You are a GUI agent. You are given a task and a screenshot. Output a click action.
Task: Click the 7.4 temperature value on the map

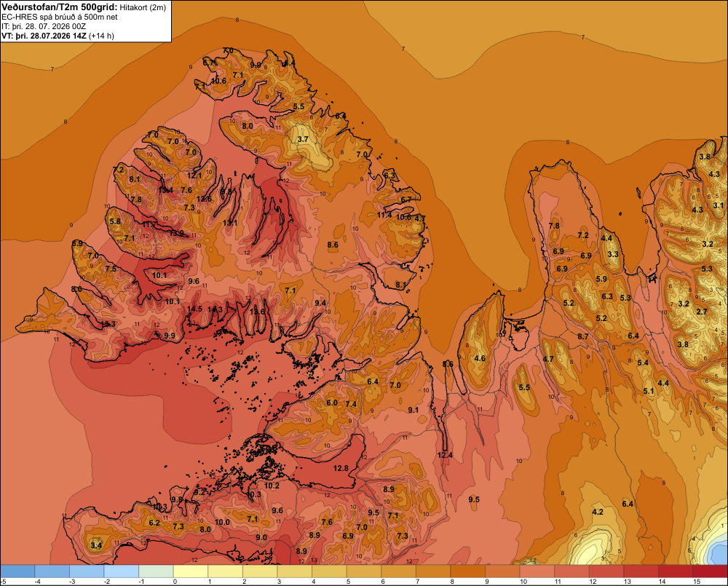click(x=351, y=404)
